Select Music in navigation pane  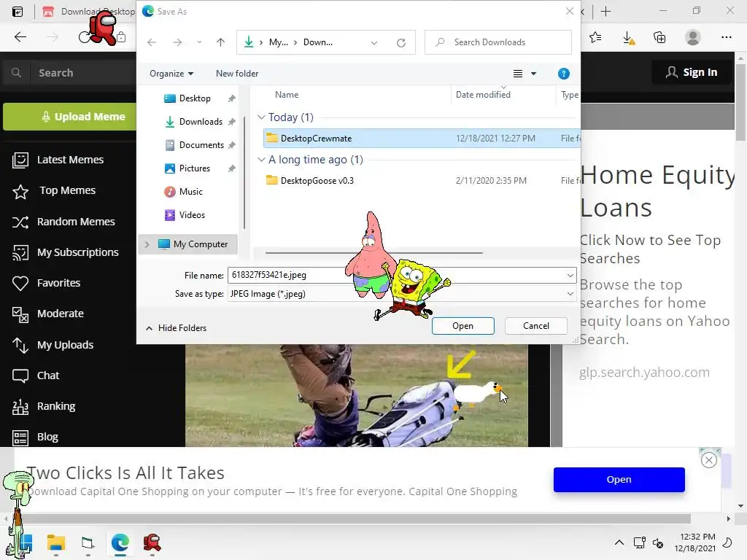190,192
